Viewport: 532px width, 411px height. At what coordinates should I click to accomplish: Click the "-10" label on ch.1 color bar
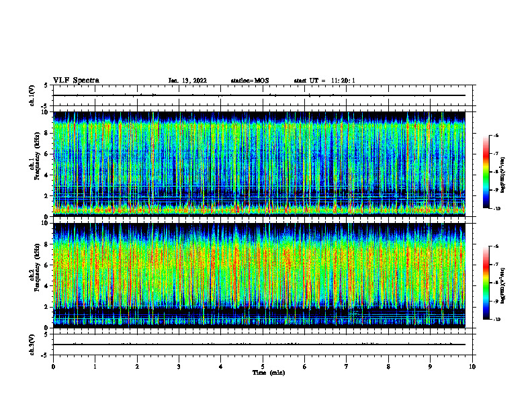pos(496,209)
